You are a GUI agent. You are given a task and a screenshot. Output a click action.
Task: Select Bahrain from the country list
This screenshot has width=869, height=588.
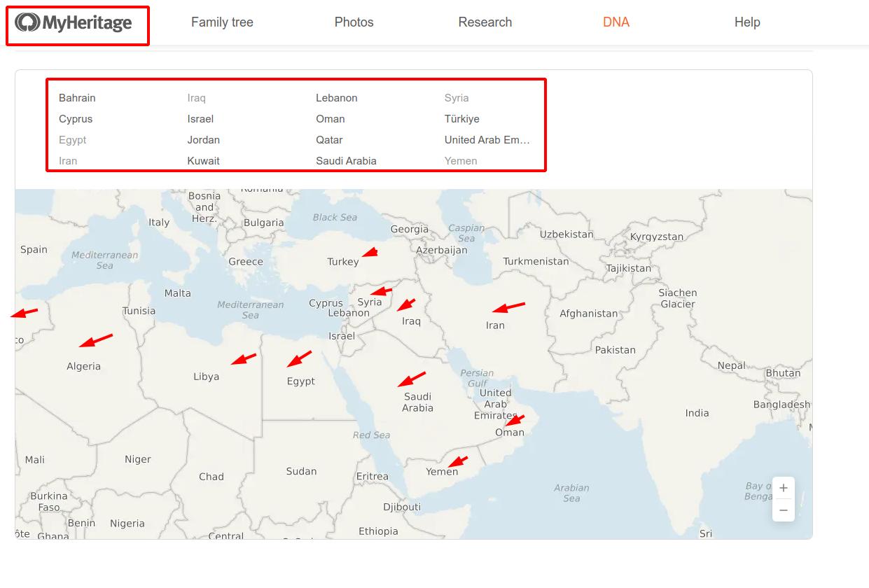pos(77,98)
